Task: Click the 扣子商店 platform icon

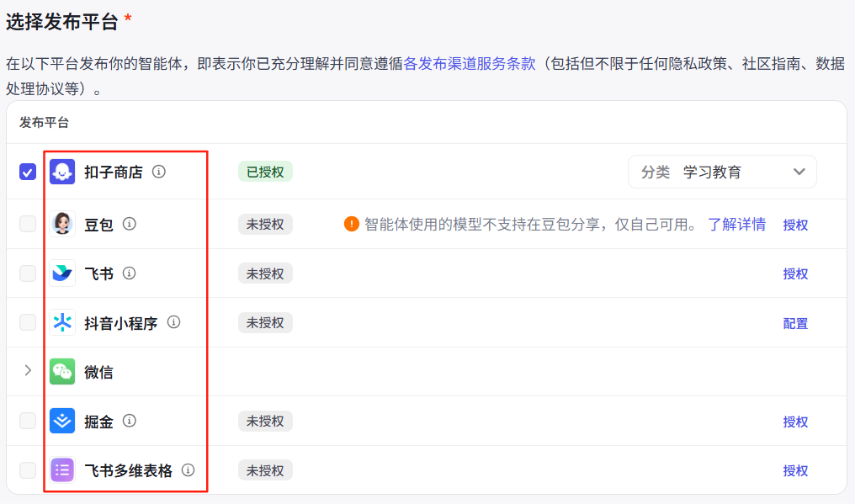Action: (62, 172)
